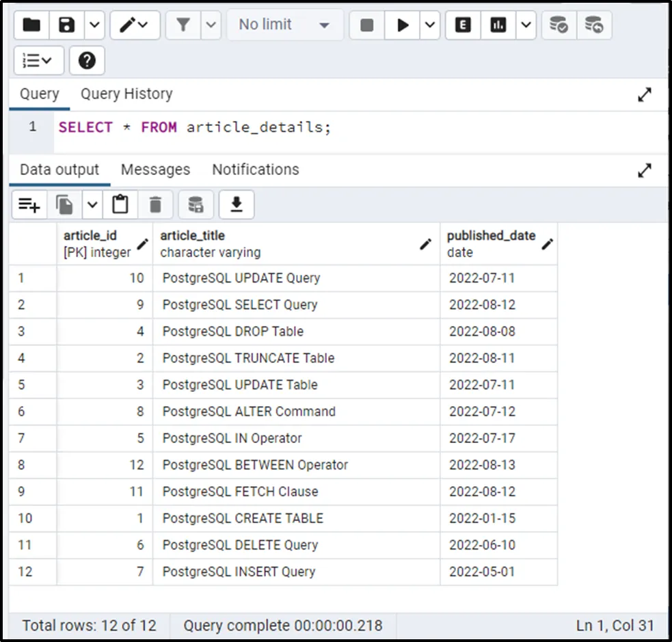
Task: Open the Help question mark icon
Action: 87,61
